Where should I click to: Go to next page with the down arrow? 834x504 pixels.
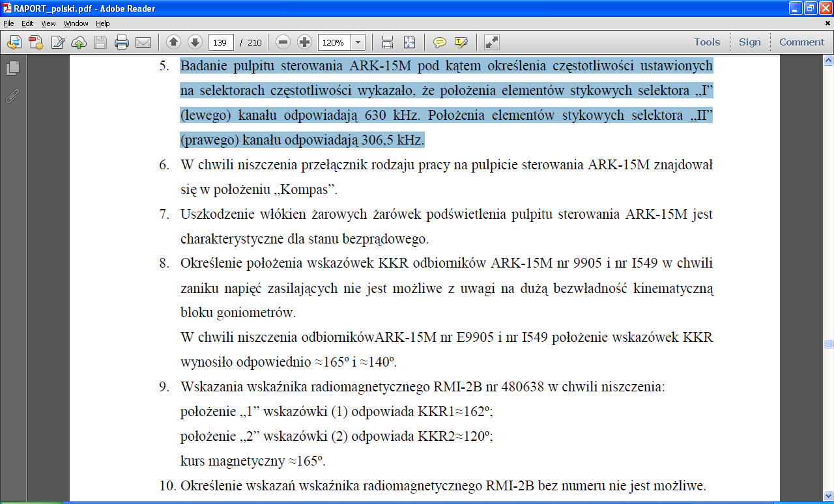[194, 42]
